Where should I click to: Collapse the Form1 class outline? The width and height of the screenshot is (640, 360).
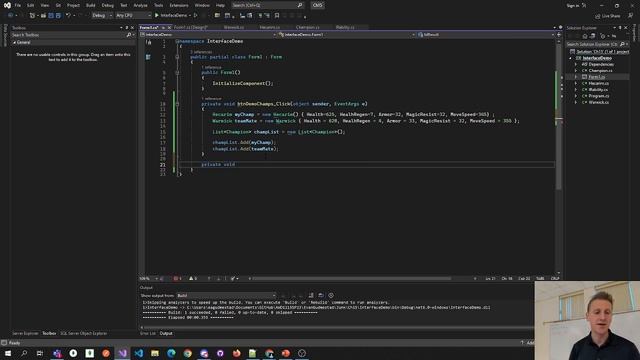(177, 57)
